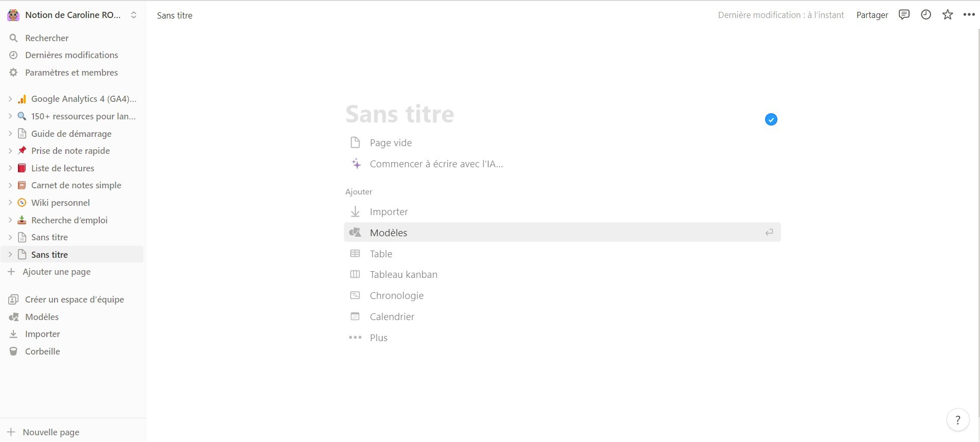
Task: Click the help question mark button
Action: tap(958, 420)
